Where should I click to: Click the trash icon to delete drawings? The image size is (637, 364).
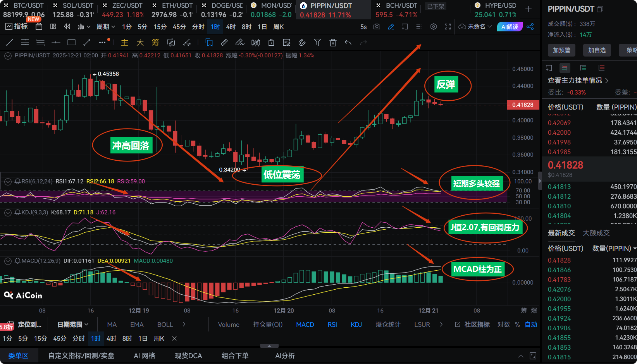pyautogui.click(x=333, y=43)
